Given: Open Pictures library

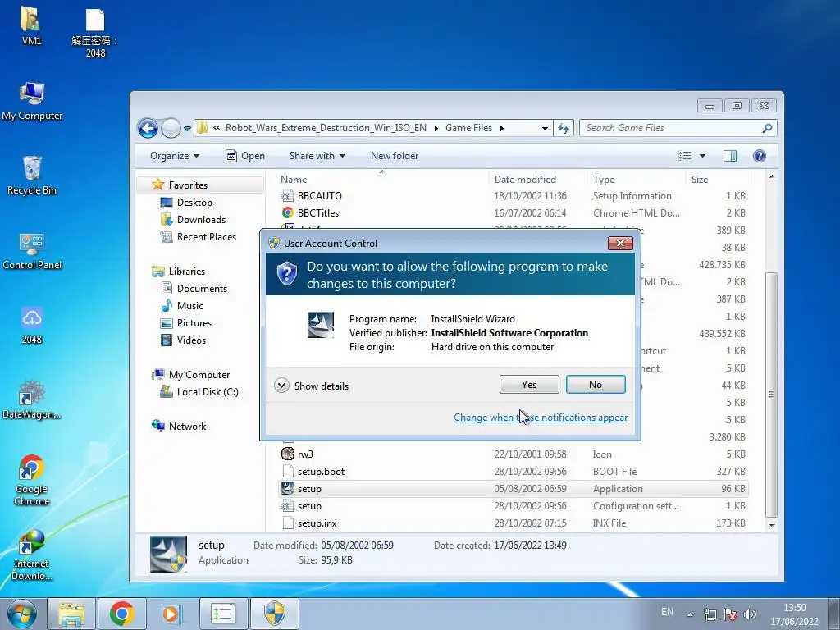Looking at the screenshot, I should click(x=194, y=323).
